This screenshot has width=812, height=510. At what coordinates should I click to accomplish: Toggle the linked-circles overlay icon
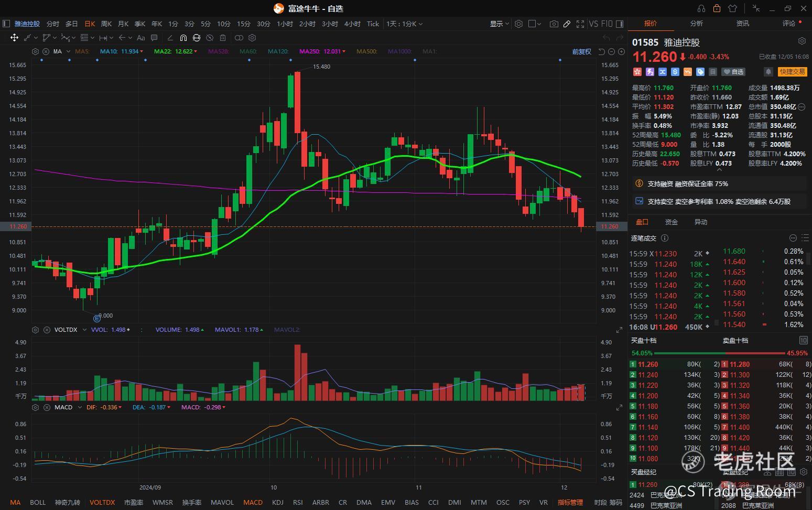coord(239,38)
